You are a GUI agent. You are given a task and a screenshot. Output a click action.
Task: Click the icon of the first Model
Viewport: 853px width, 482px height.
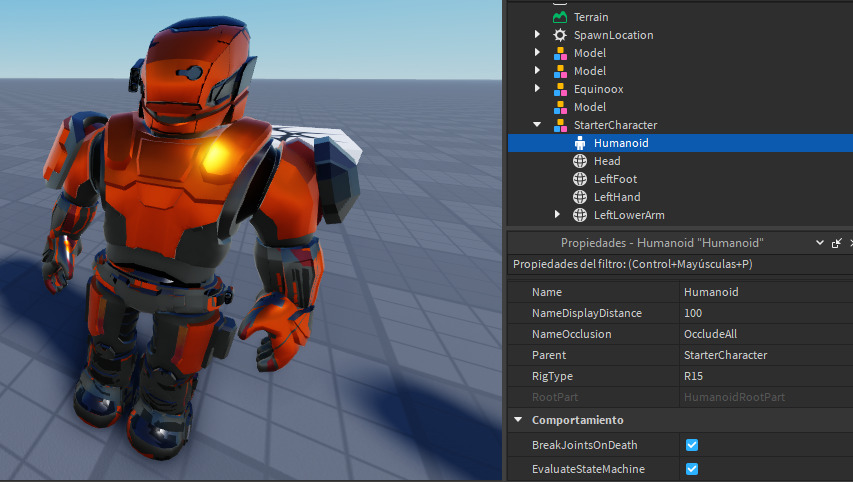click(x=560, y=53)
